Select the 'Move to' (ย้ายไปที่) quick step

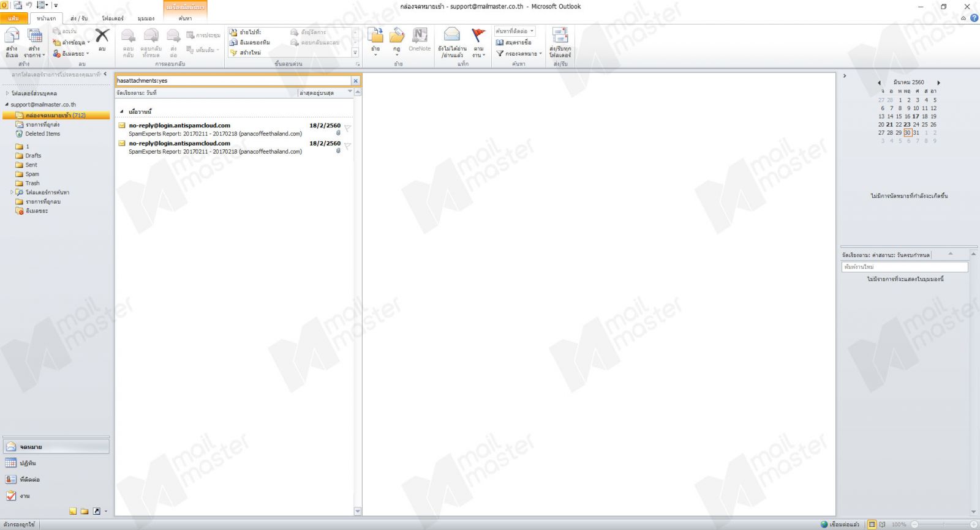click(246, 32)
